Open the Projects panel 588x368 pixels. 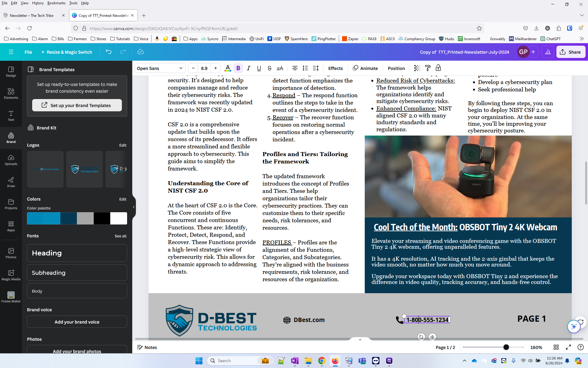click(11, 204)
